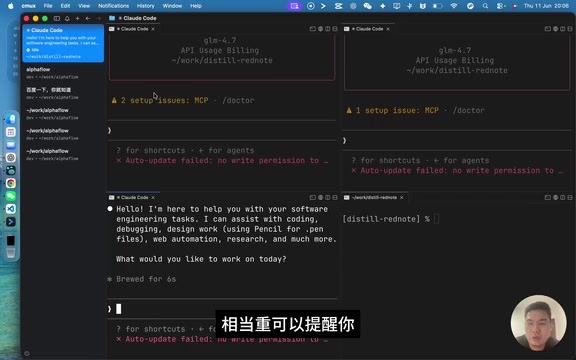Split right icon in 2 setup issues pane
The image size is (576, 360).
[x=328, y=29]
